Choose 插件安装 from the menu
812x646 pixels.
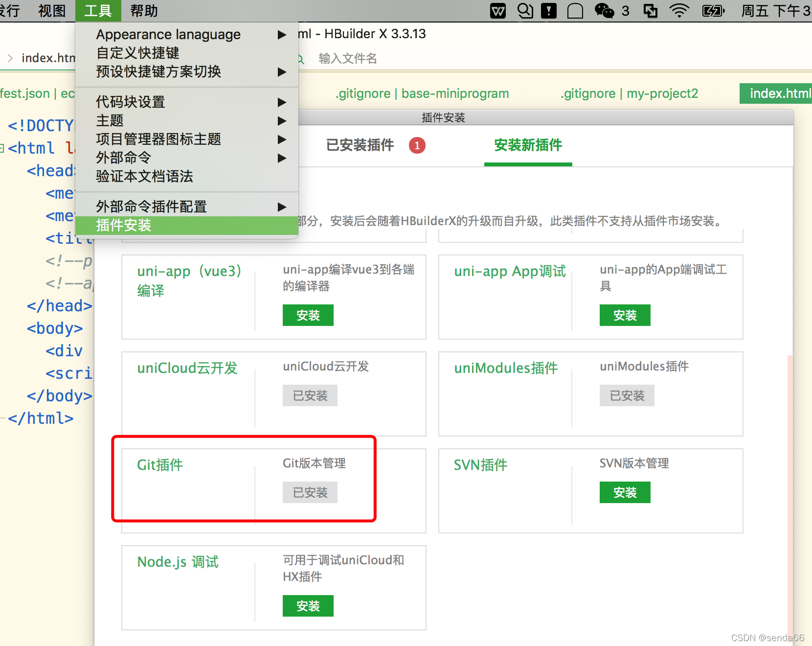pos(187,225)
